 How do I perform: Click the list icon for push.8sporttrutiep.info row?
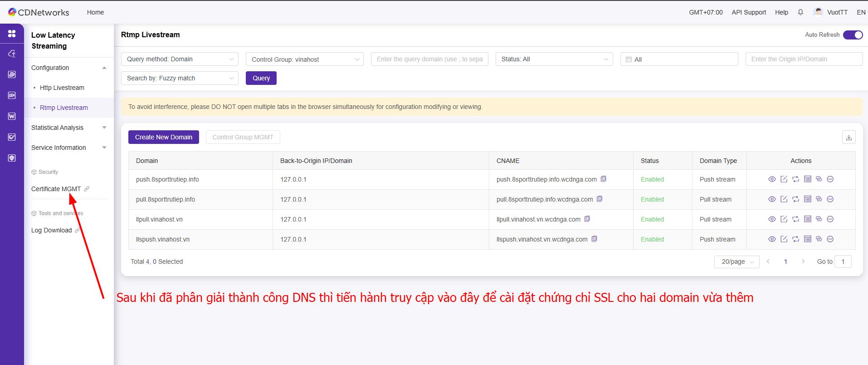click(x=807, y=179)
